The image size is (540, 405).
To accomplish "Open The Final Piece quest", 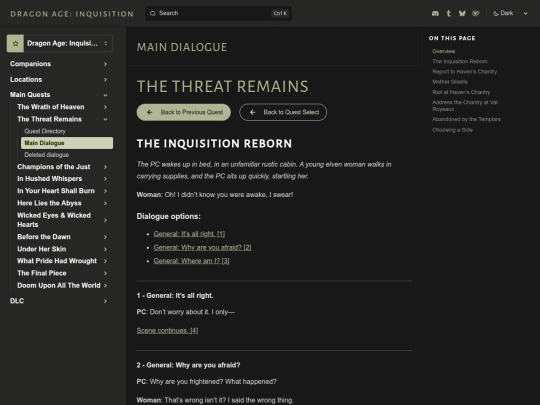I will tap(42, 273).
